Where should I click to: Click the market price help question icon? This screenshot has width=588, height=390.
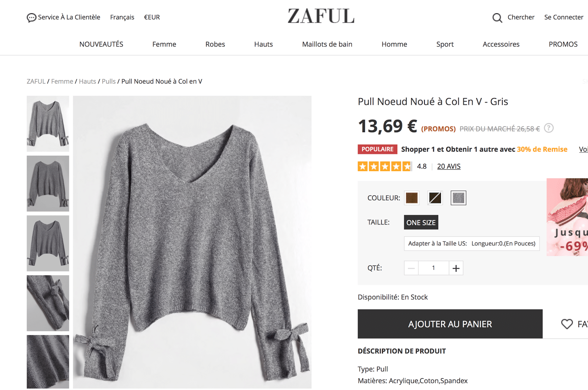(x=549, y=128)
